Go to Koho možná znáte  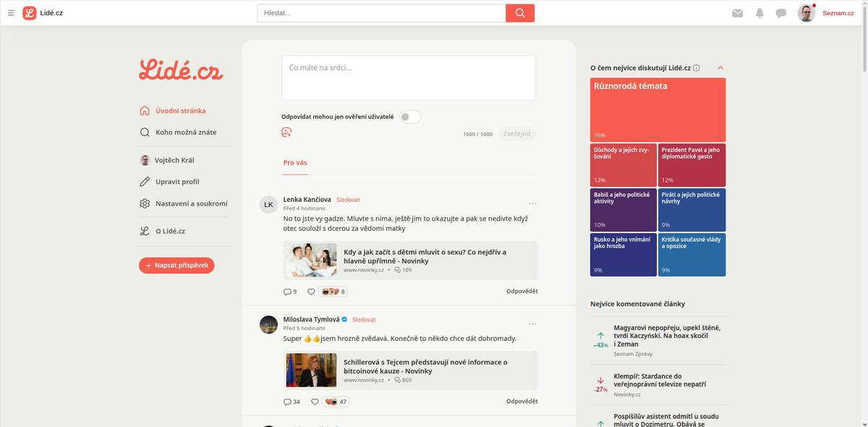click(x=185, y=132)
